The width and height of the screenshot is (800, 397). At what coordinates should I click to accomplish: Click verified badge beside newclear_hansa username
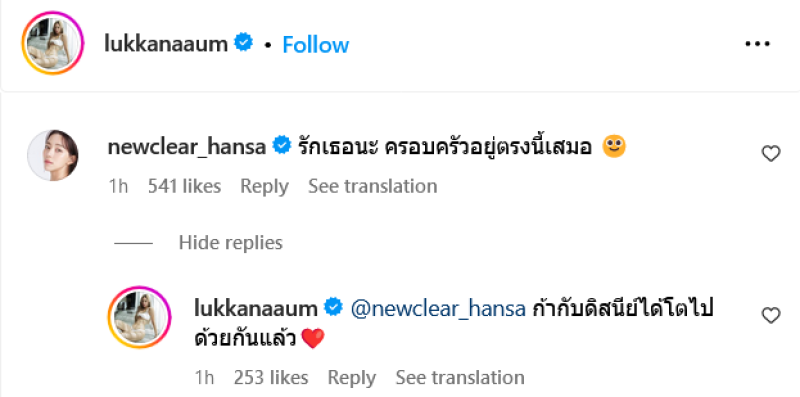[281, 146]
